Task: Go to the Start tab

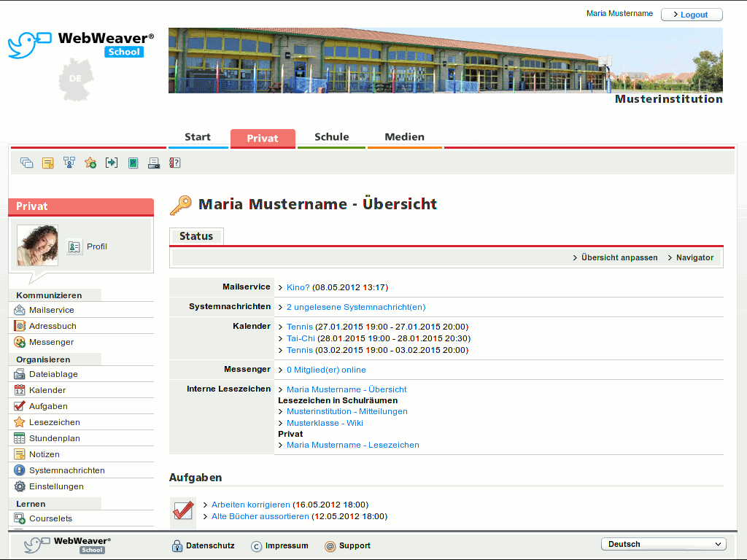Action: point(198,137)
